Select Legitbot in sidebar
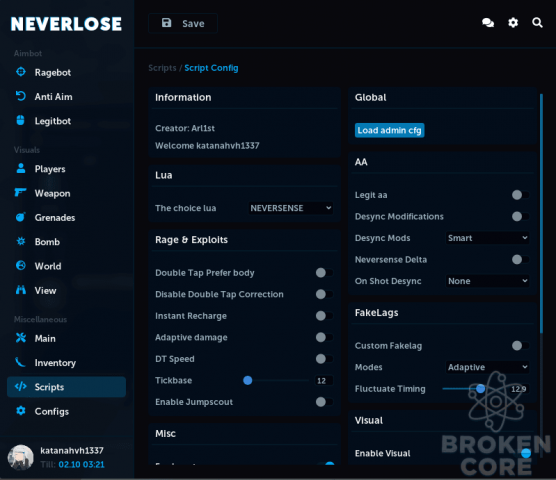 click(53, 121)
